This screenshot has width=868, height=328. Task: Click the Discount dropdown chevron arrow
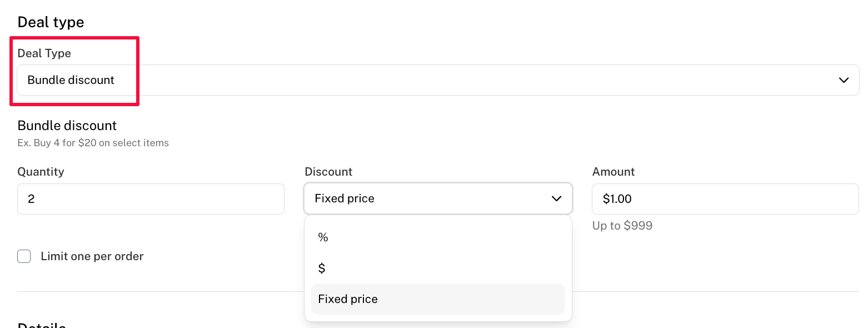point(556,198)
